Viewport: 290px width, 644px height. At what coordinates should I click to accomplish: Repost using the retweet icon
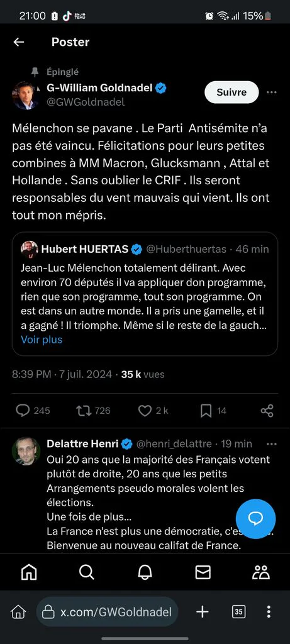click(x=84, y=410)
